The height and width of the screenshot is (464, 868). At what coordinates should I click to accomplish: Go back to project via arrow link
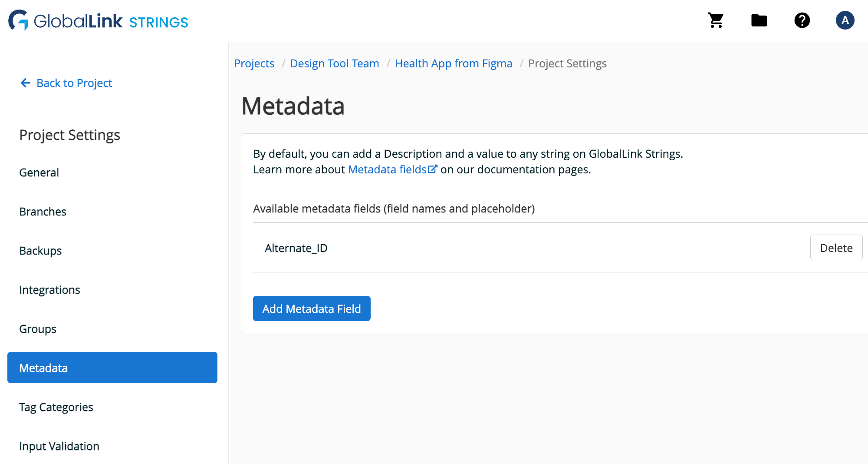[66, 83]
